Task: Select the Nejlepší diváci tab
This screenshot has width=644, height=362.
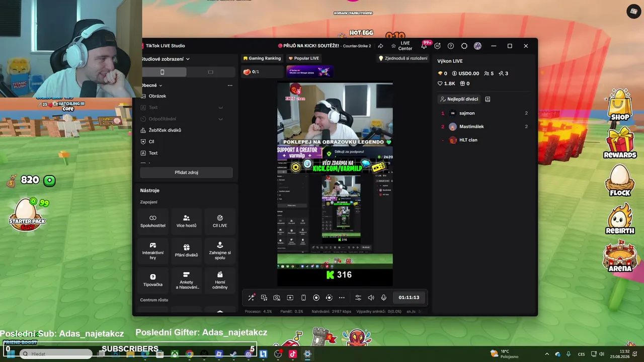Action: pos(459,99)
